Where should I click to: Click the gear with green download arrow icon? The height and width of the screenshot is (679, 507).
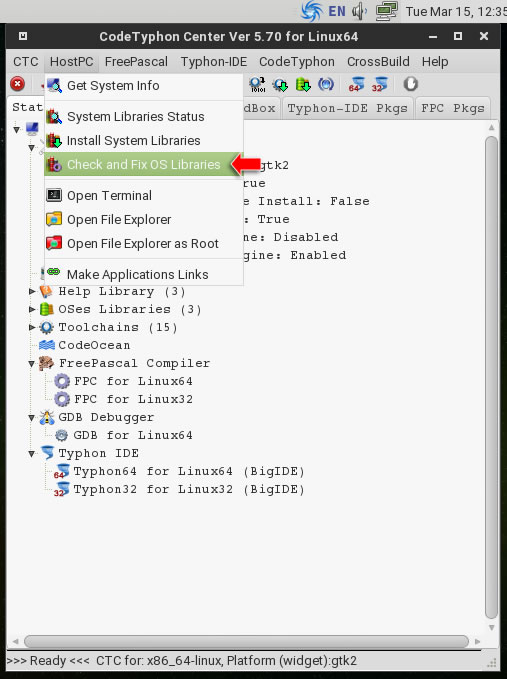coord(280,84)
